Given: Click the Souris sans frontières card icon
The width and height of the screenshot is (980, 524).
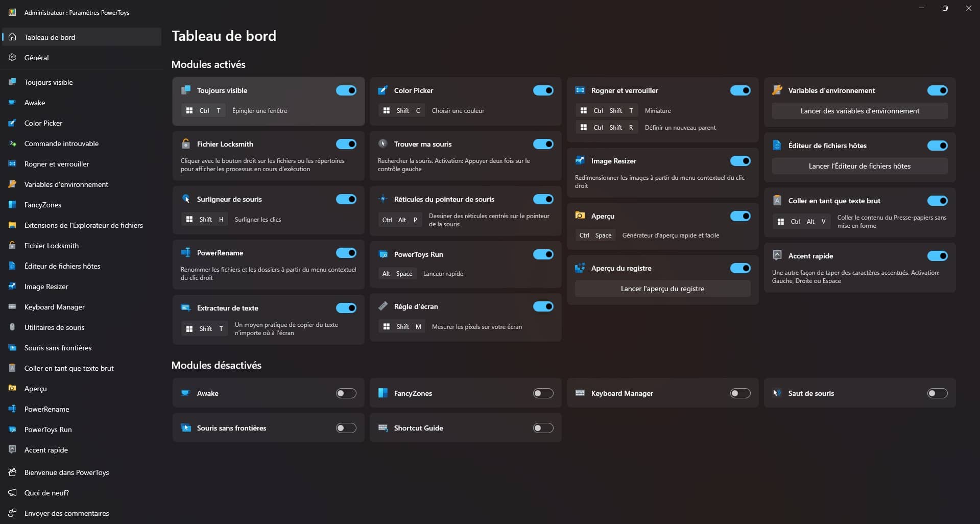Looking at the screenshot, I should [x=186, y=428].
